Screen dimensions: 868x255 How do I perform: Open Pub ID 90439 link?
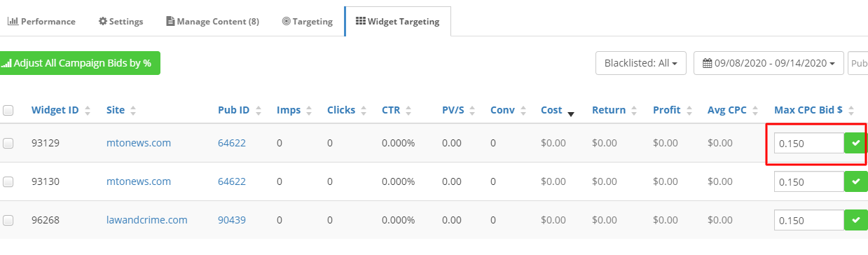pyautogui.click(x=232, y=220)
